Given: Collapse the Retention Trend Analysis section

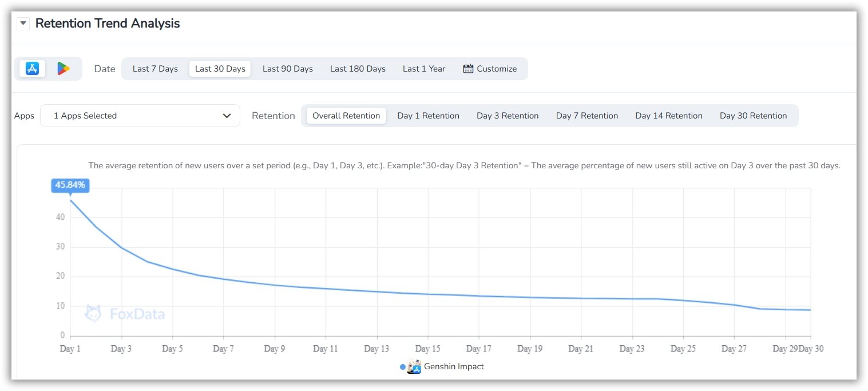Looking at the screenshot, I should click(x=23, y=24).
